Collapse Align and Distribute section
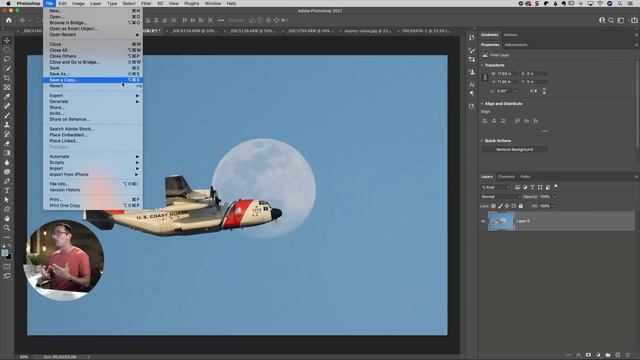640x360 pixels. coord(482,104)
